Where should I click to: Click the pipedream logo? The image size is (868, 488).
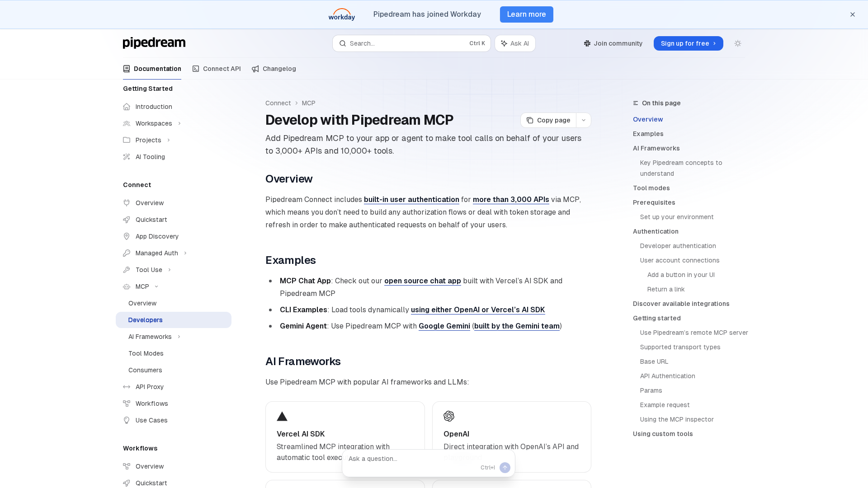click(x=154, y=43)
